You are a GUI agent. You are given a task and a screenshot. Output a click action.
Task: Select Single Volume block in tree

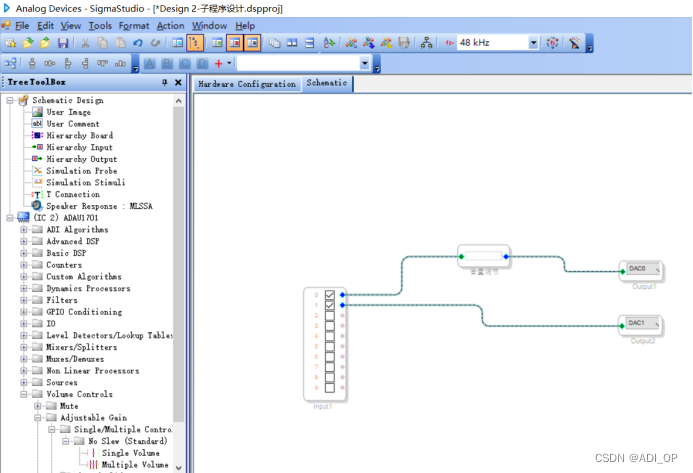click(130, 453)
